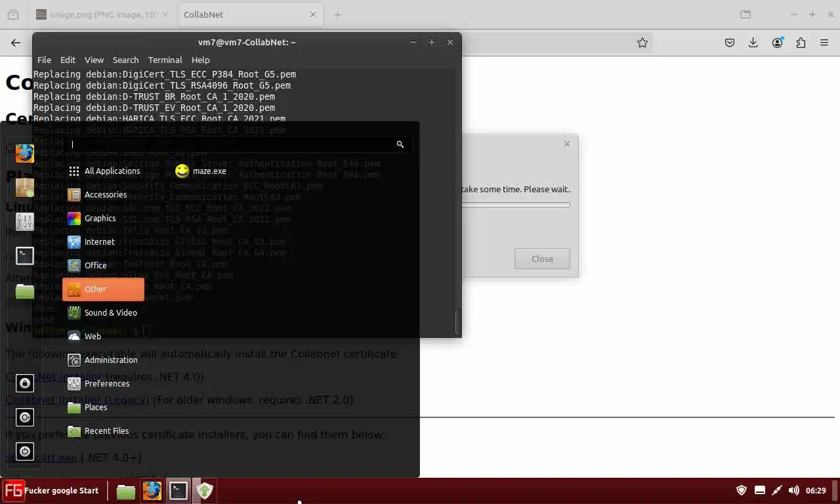Dismiss progress dialog with X icon

pos(567,144)
